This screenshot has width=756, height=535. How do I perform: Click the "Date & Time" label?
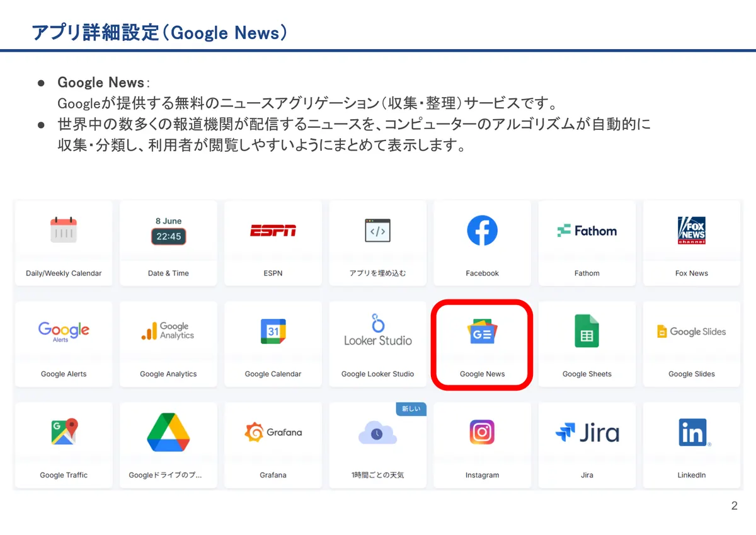click(168, 273)
